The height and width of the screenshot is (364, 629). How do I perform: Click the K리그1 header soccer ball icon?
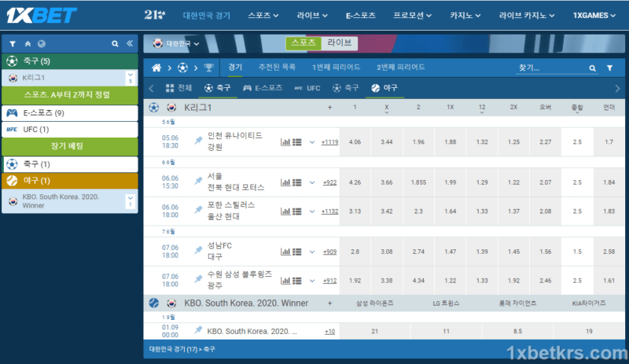(x=153, y=108)
